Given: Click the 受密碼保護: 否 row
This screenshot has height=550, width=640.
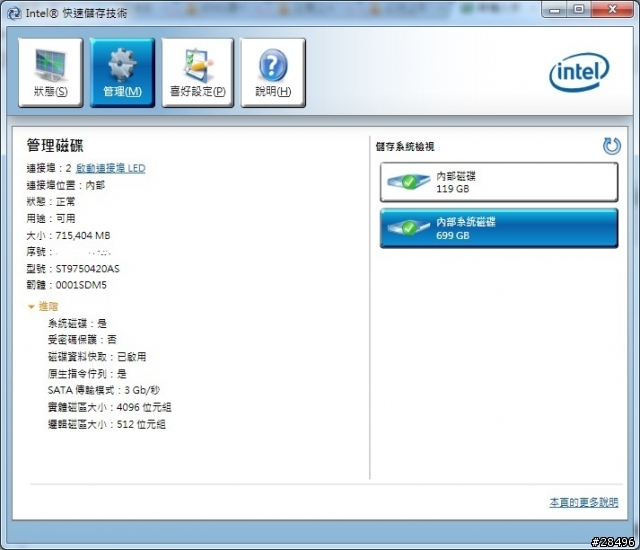Looking at the screenshot, I should pyautogui.click(x=82, y=339).
